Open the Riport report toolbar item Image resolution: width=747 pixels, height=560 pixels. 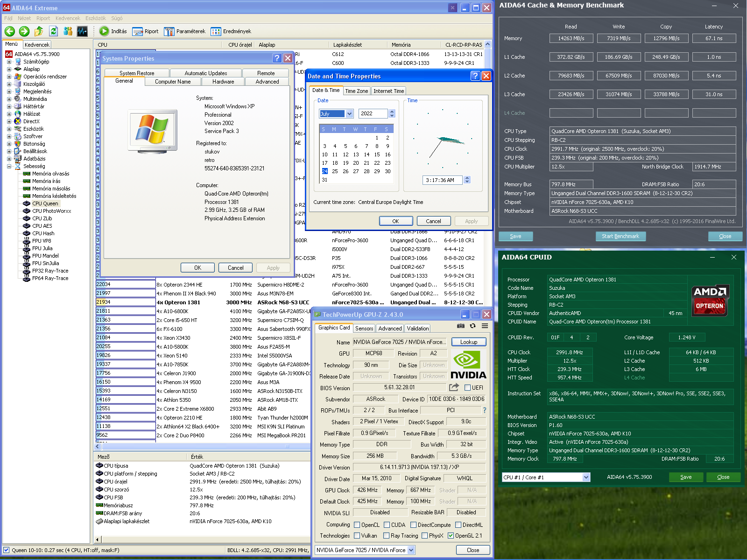145,31
